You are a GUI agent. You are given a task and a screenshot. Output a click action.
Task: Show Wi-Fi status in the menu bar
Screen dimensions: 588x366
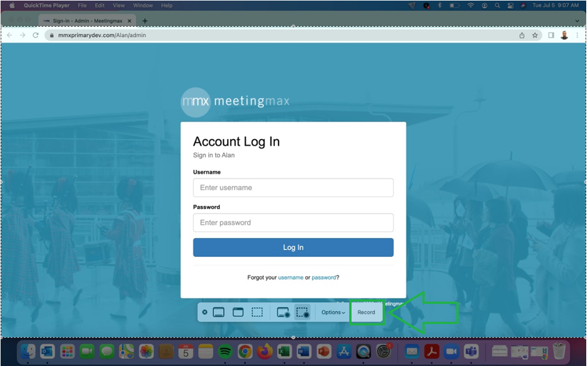(470, 5)
